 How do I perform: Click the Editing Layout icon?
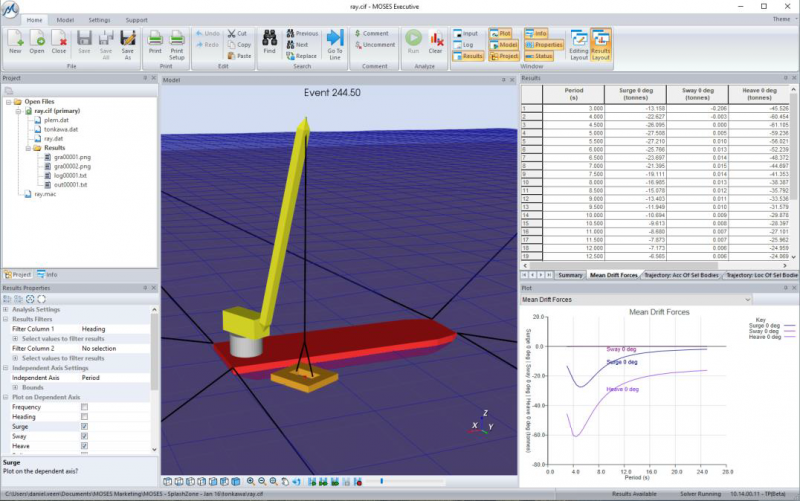pyautogui.click(x=579, y=39)
